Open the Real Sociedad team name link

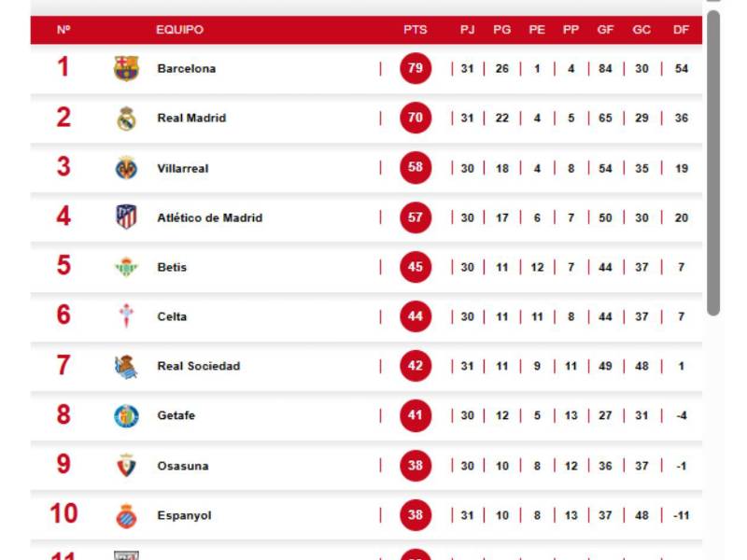coord(195,366)
